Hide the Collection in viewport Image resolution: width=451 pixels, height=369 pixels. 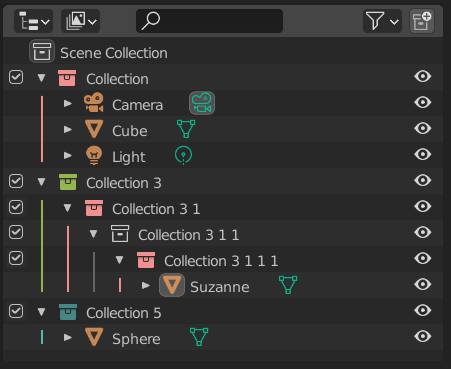423,76
